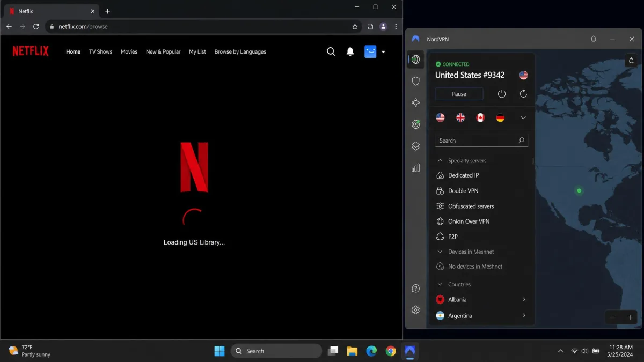
Task: Expand Argentina server options chevron
Action: [x=524, y=316]
